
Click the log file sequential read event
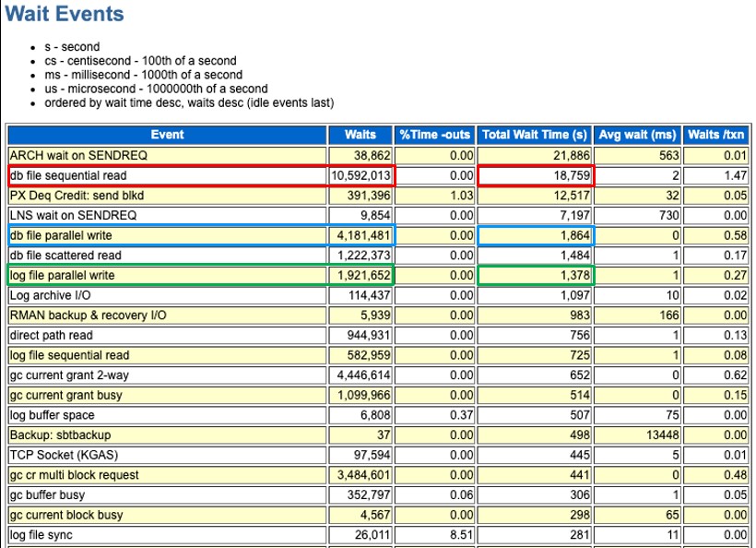[69, 355]
